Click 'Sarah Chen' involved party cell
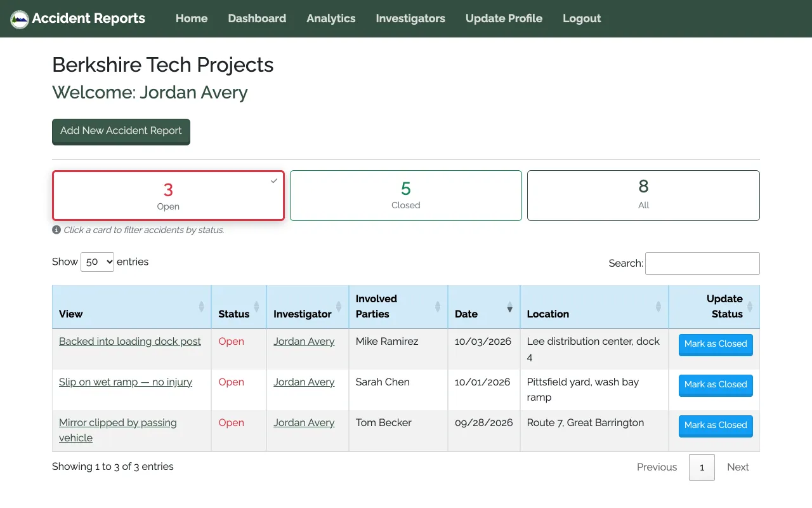812x508 pixels. [383, 382]
